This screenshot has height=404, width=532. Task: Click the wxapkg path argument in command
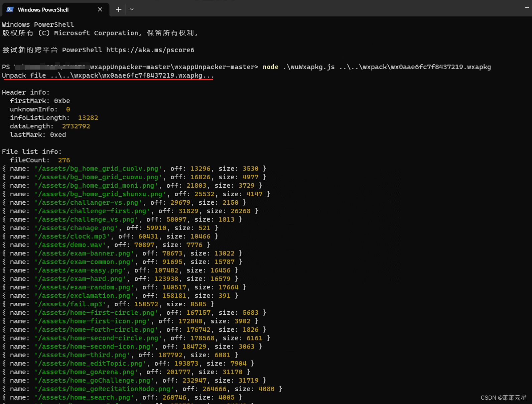coord(415,67)
